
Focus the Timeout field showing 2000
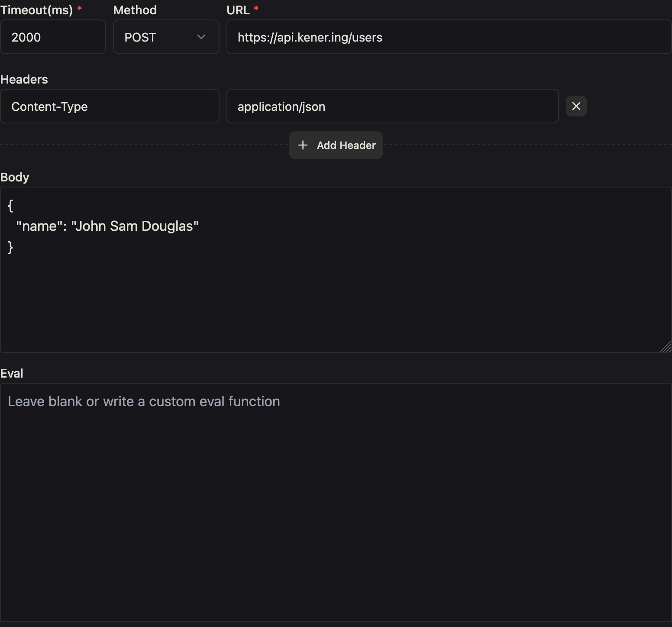[53, 37]
